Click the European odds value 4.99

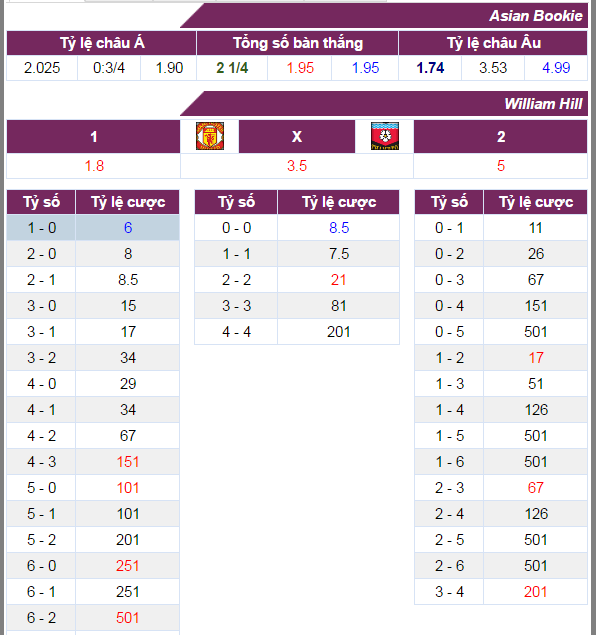(x=556, y=68)
